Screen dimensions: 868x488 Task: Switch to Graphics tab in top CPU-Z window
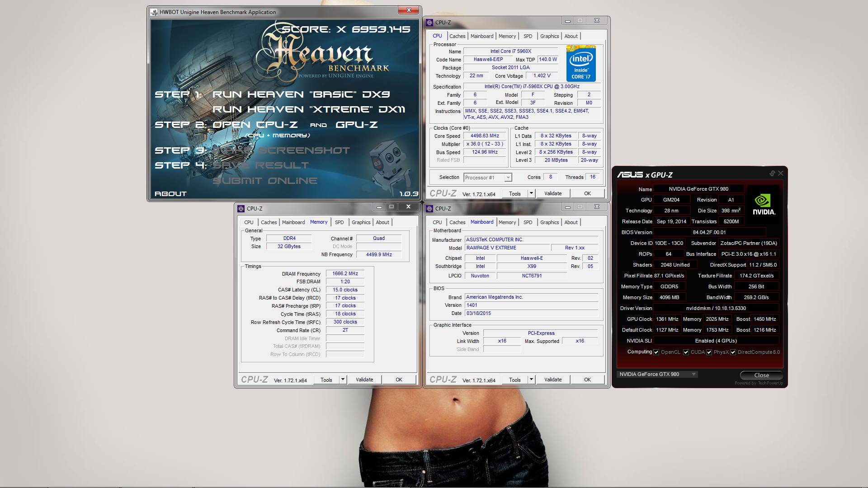click(549, 36)
